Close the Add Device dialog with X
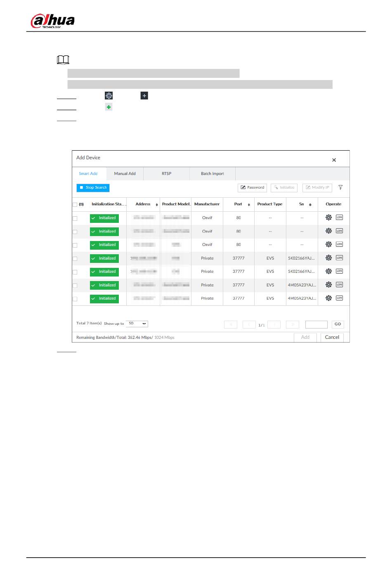The height and width of the screenshot is (565, 392). click(334, 160)
